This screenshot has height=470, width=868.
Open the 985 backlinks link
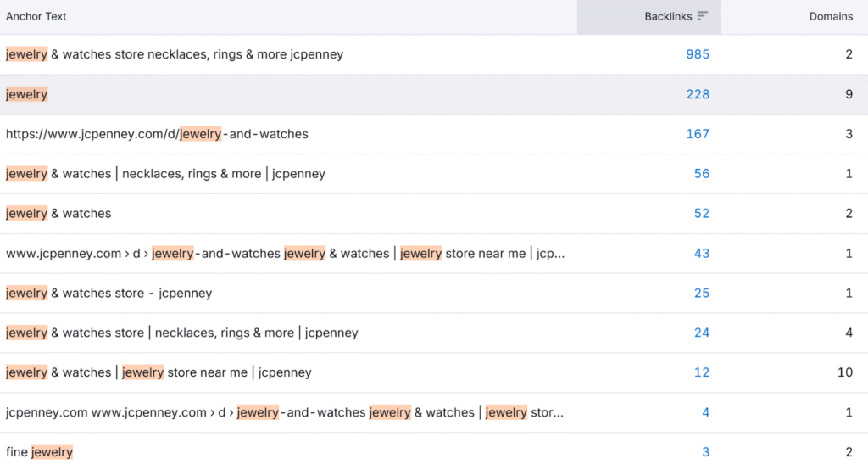[x=698, y=54]
